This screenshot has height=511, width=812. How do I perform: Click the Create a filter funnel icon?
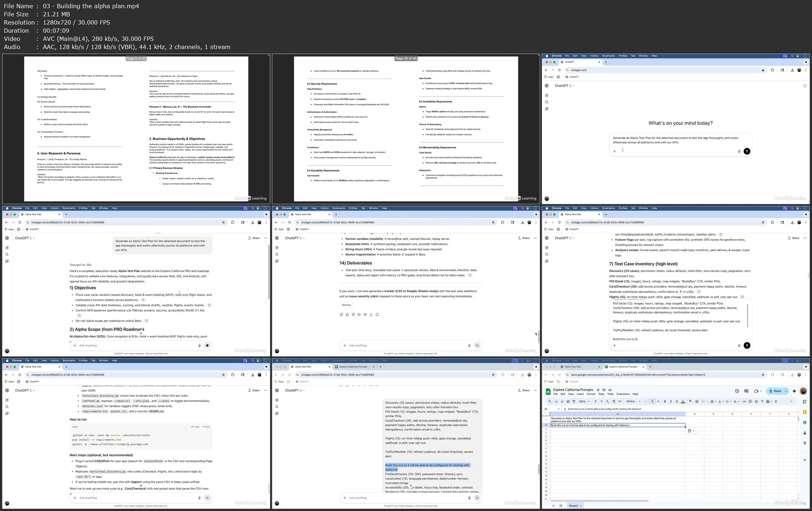(x=762, y=401)
